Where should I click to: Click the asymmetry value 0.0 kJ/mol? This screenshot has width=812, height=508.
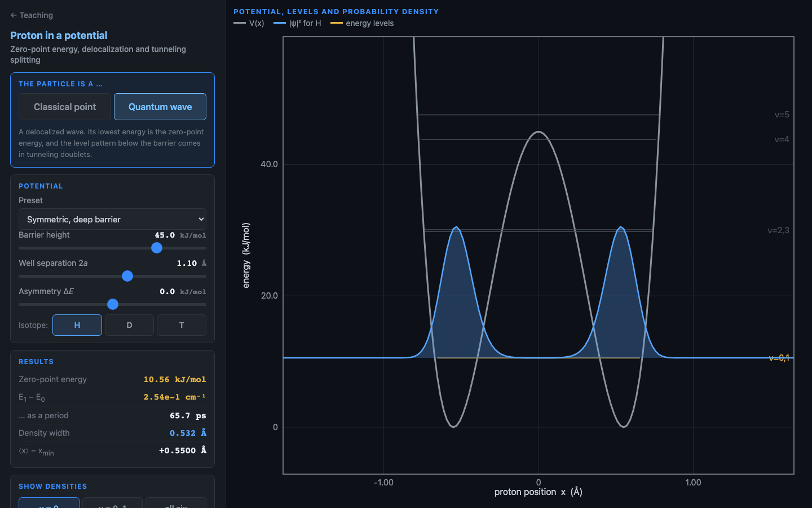coord(183,292)
